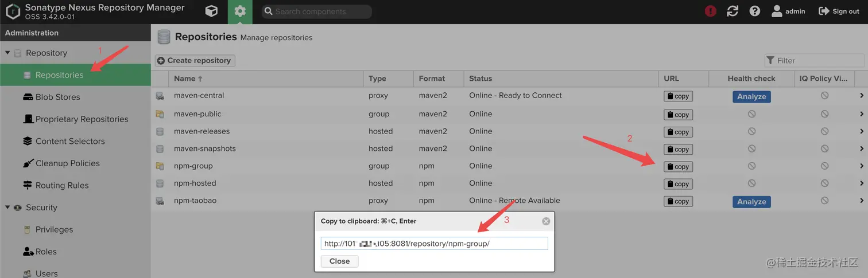Click the maven-public group repository icon

pyautogui.click(x=160, y=114)
